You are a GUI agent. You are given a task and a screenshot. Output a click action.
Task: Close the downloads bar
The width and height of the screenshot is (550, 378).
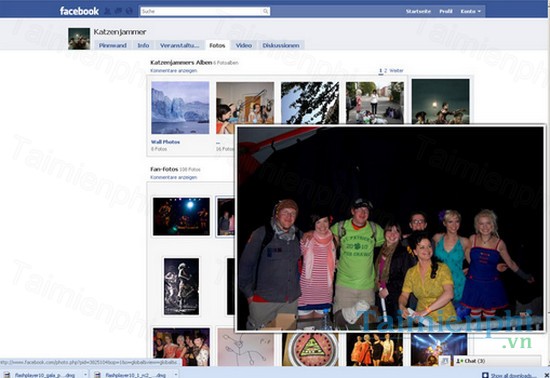click(546, 375)
